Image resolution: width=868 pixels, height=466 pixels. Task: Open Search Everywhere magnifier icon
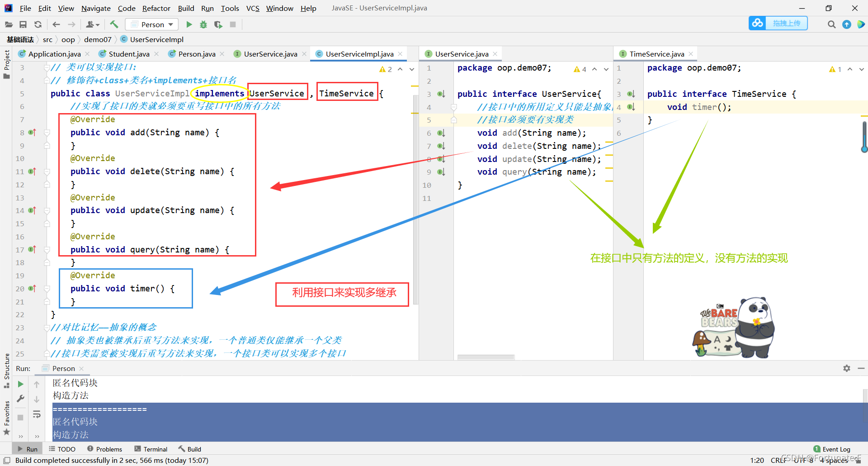click(831, 24)
